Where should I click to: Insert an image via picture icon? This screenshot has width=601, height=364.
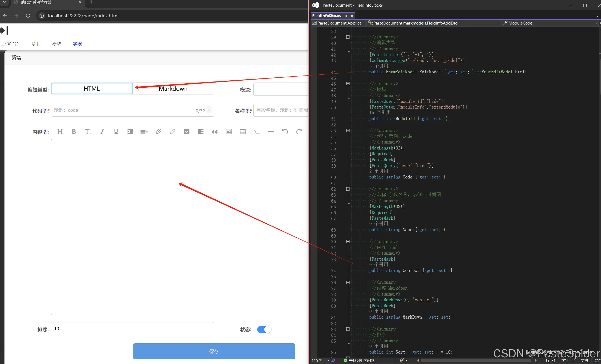click(228, 132)
